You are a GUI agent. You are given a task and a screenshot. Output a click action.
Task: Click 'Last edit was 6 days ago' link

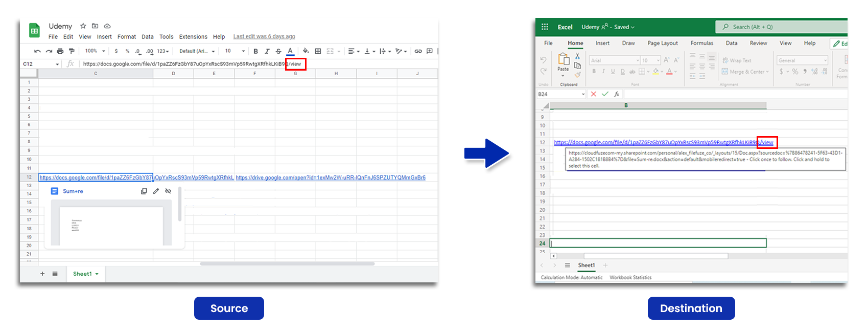tap(264, 36)
